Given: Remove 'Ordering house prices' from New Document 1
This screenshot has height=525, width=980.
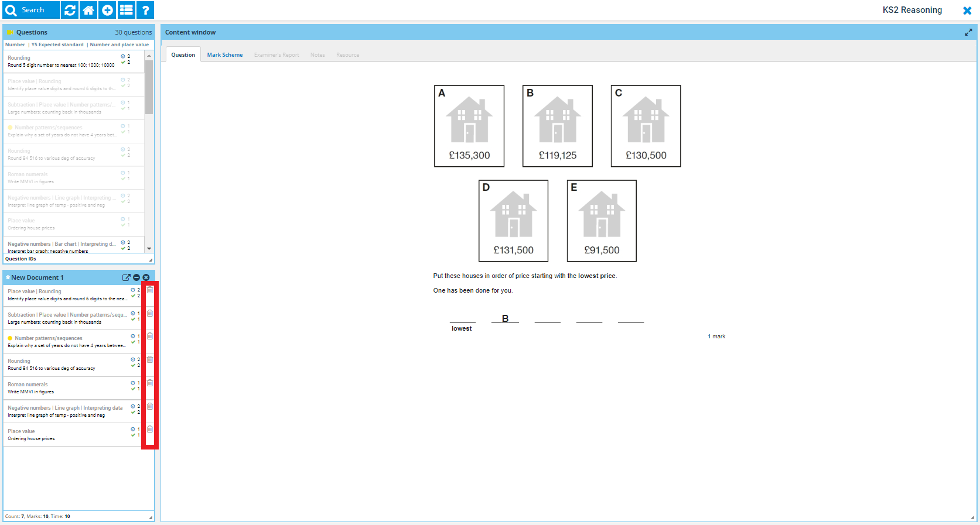Looking at the screenshot, I should pyautogui.click(x=150, y=429).
